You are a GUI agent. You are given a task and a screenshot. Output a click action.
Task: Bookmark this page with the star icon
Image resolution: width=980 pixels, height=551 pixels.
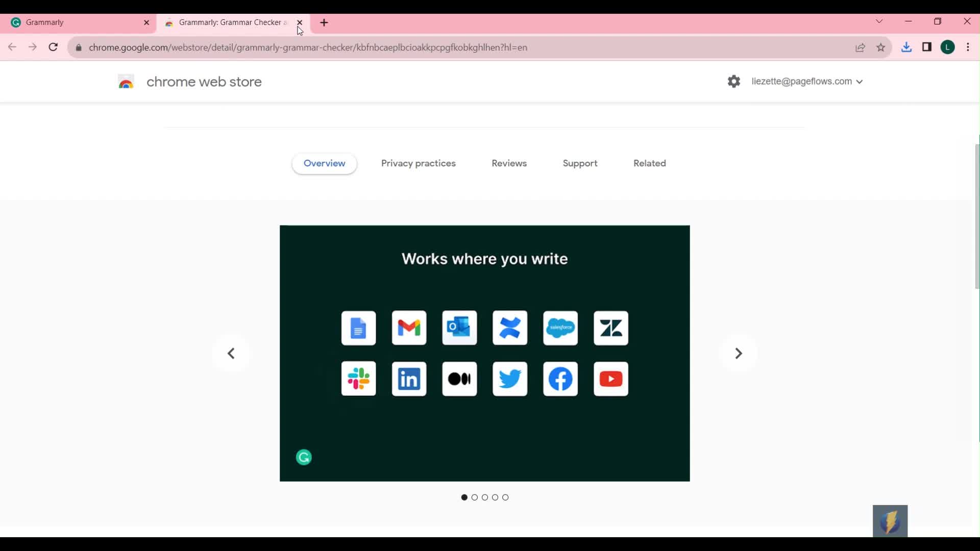tap(881, 47)
